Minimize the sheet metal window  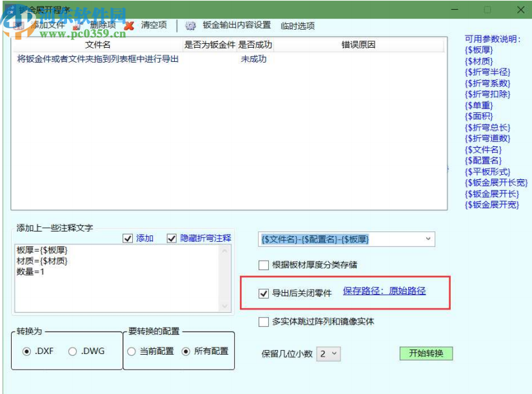coord(455,10)
